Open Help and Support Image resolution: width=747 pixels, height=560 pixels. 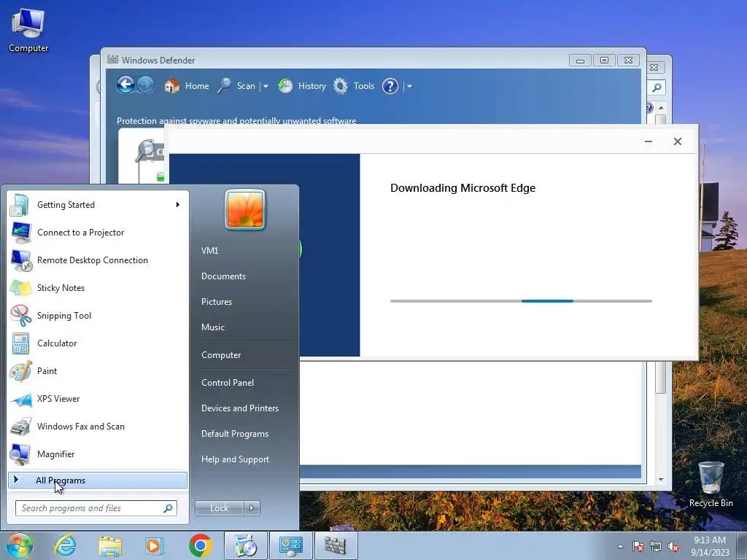click(x=235, y=459)
